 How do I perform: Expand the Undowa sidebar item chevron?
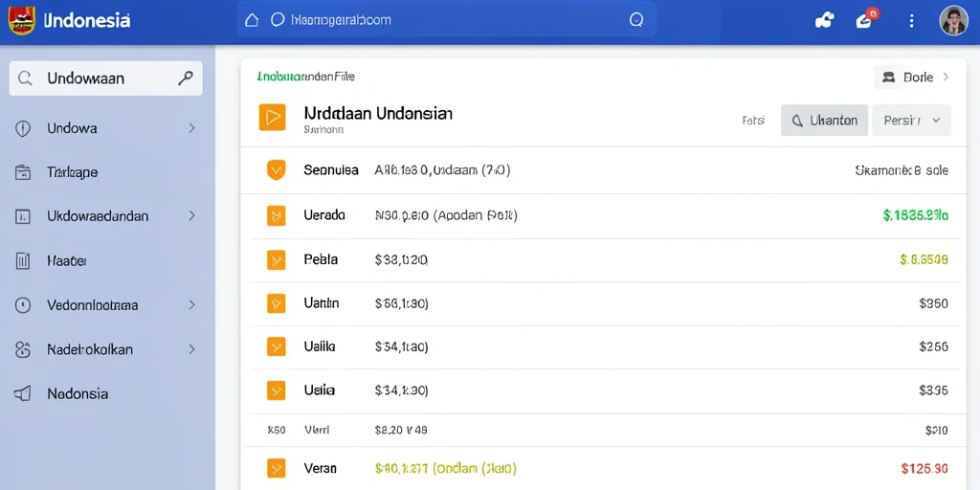(191, 128)
